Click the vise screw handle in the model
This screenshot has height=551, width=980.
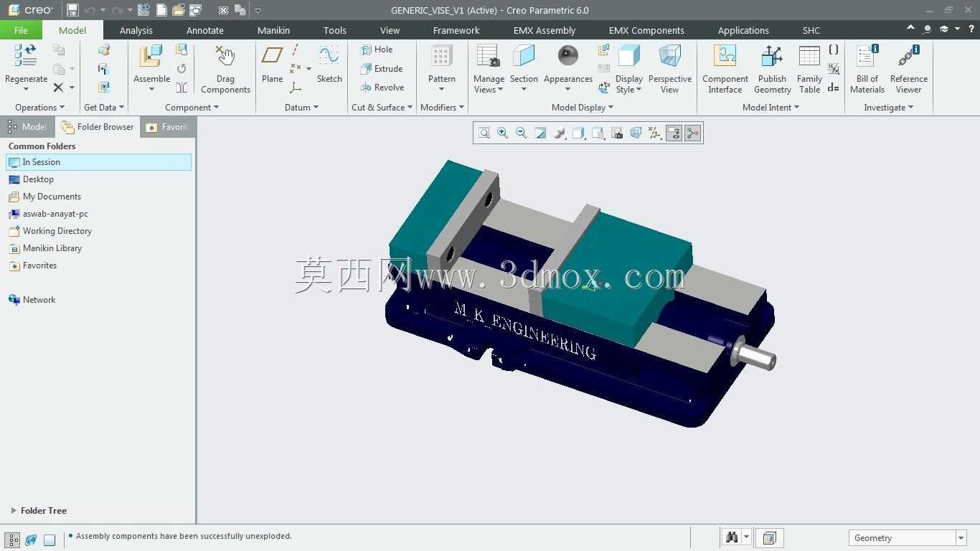755,355
